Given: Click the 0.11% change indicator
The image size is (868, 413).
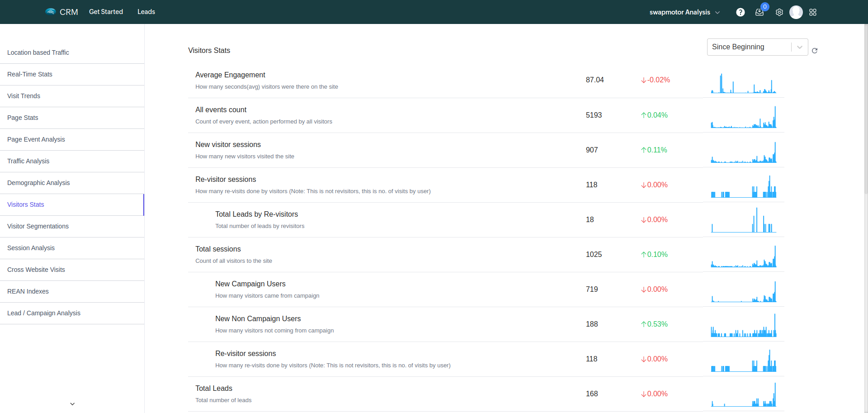Looking at the screenshot, I should pyautogui.click(x=654, y=150).
